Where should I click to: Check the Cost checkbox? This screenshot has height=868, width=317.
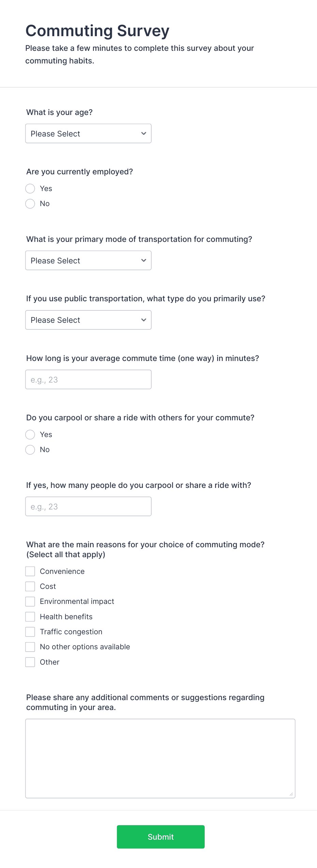30,586
